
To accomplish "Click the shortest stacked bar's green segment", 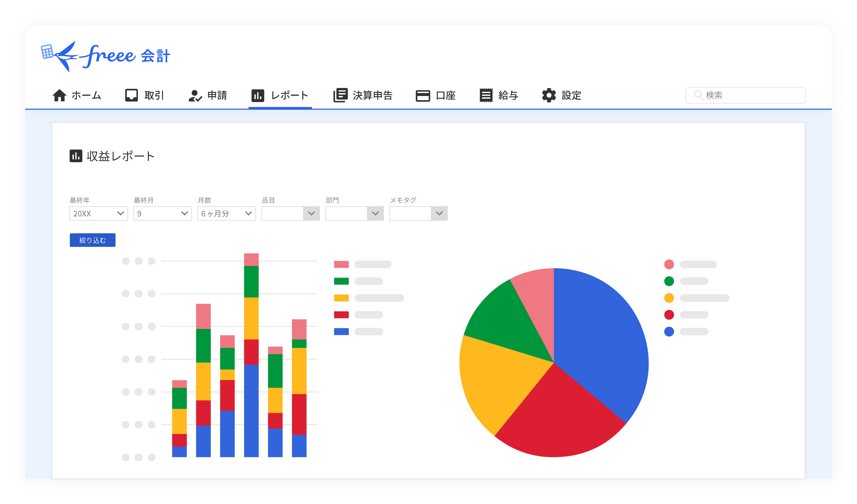I will point(180,398).
